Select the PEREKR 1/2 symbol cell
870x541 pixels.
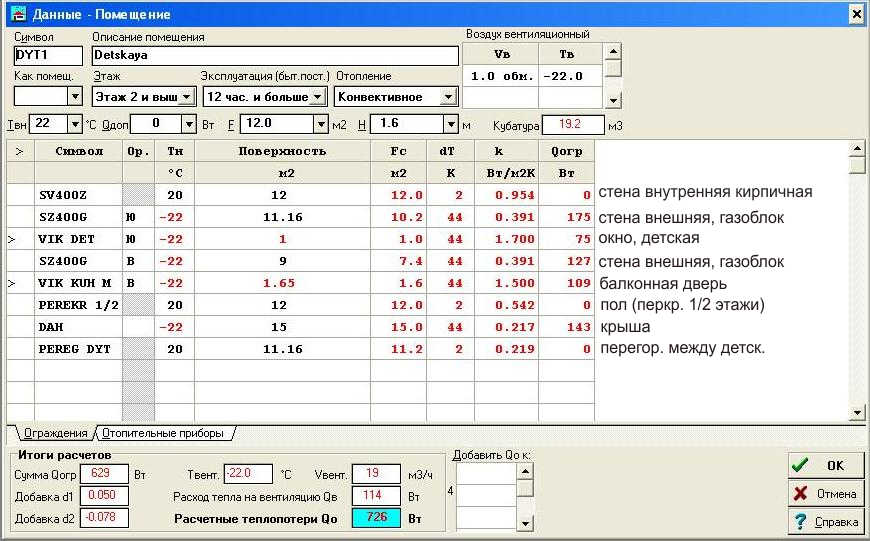[78, 305]
